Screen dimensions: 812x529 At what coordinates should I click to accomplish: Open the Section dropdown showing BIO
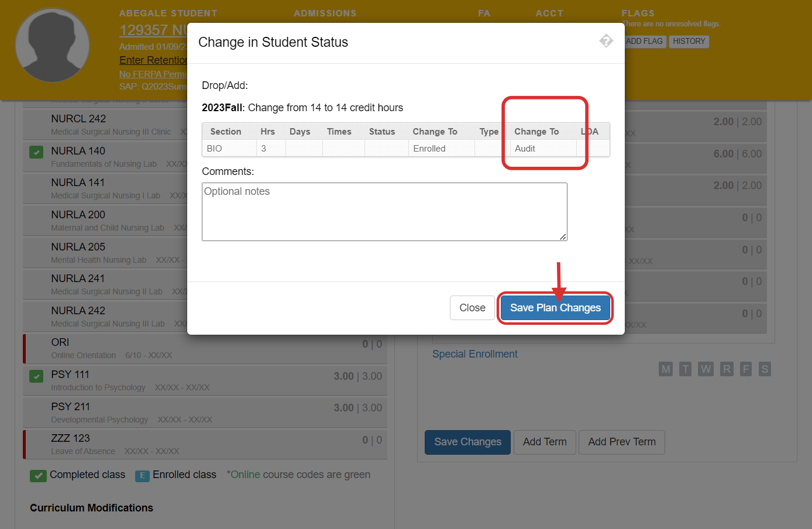229,149
